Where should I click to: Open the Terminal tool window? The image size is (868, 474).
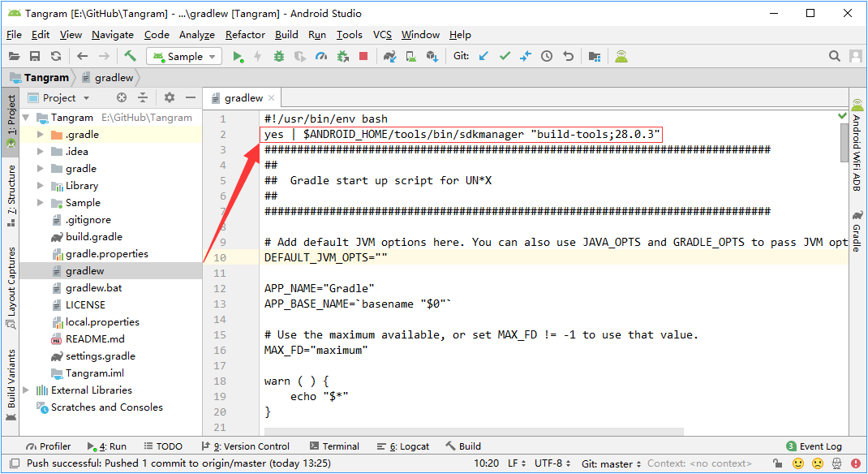pyautogui.click(x=334, y=446)
